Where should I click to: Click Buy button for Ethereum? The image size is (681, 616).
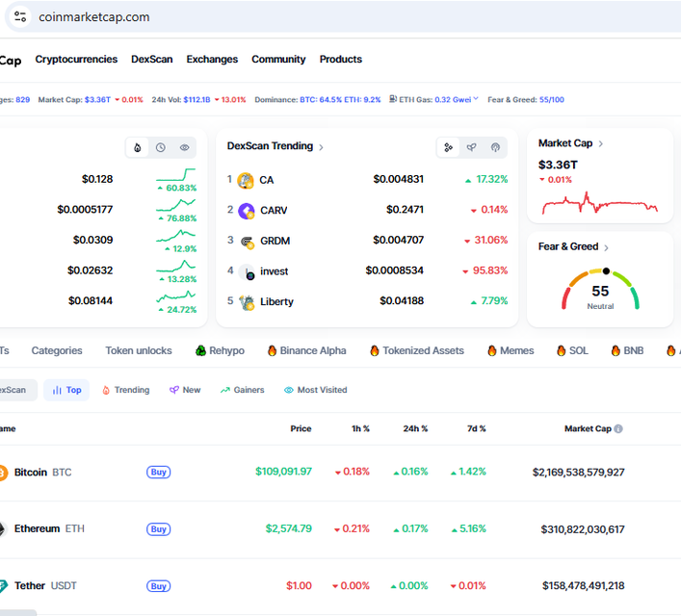159,529
